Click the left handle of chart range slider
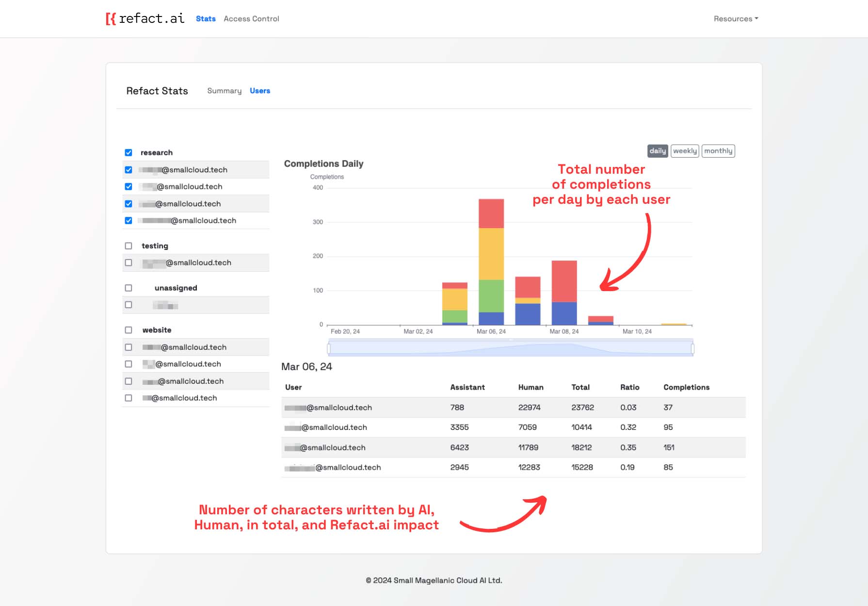The height and width of the screenshot is (606, 868). pyautogui.click(x=329, y=348)
